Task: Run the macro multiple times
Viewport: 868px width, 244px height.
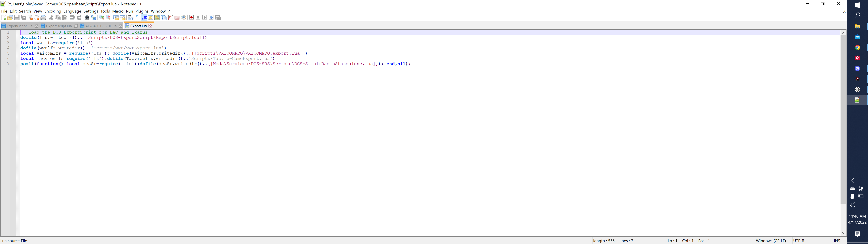Action: (x=211, y=17)
